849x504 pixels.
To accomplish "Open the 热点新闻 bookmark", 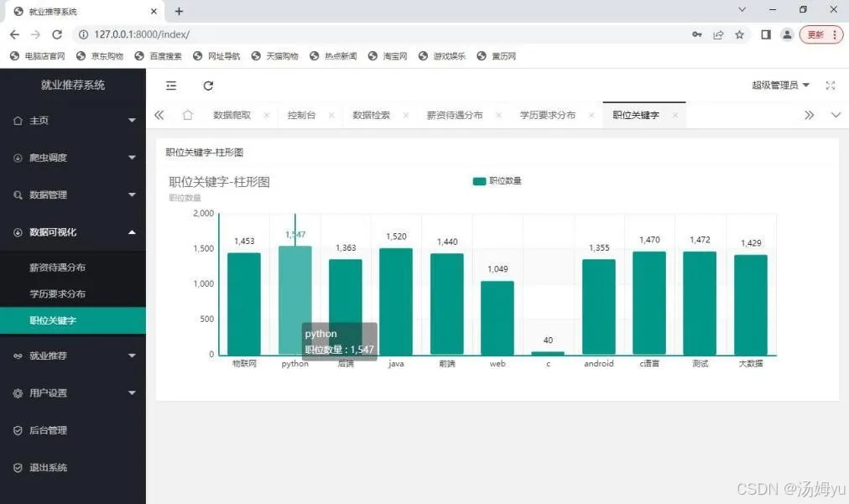I will click(x=334, y=55).
